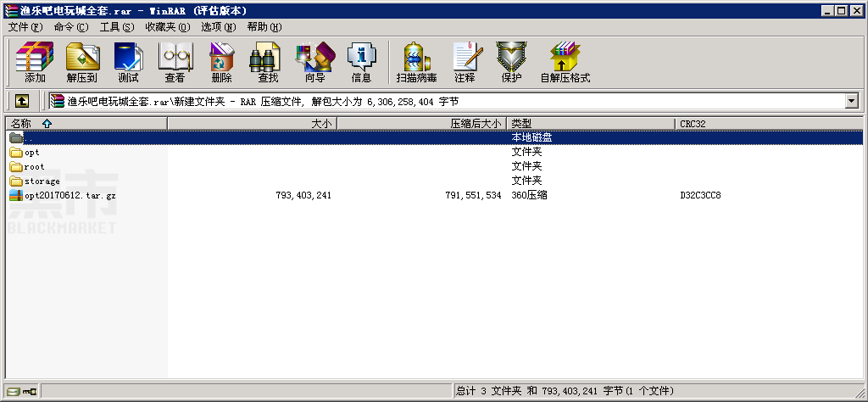Click the WinRAR title bar app icon
Image resolution: width=868 pixels, height=402 pixels.
pos(10,10)
